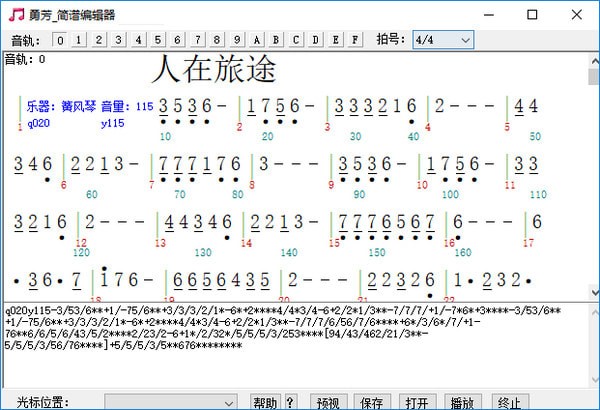Click measure number 5 marker
600x410 pixels.
coord(507,127)
